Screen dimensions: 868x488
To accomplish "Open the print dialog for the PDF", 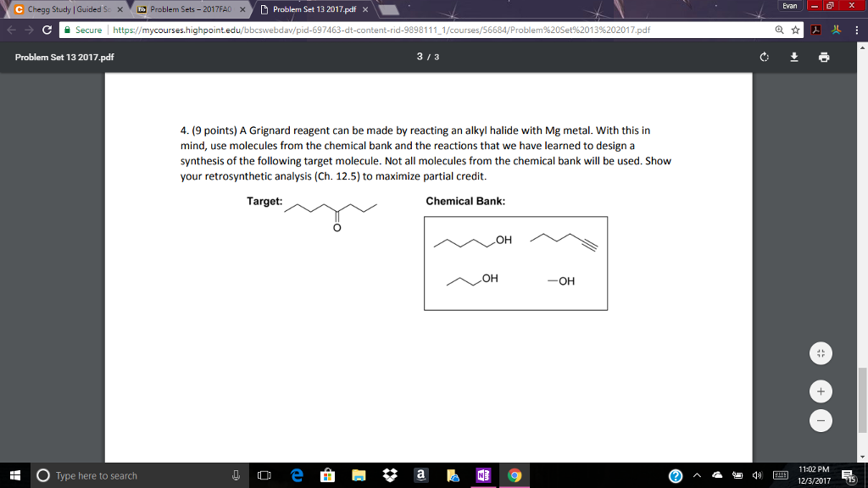I will coord(824,57).
